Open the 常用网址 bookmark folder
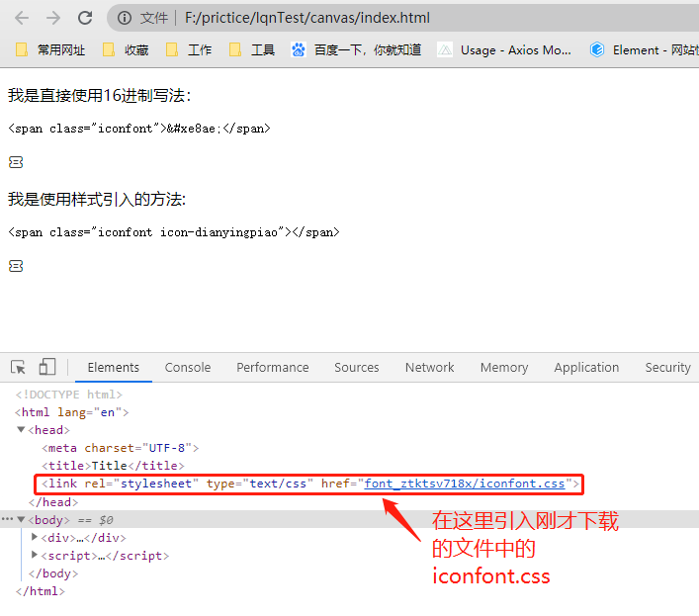This screenshot has width=699, height=616. [50, 49]
